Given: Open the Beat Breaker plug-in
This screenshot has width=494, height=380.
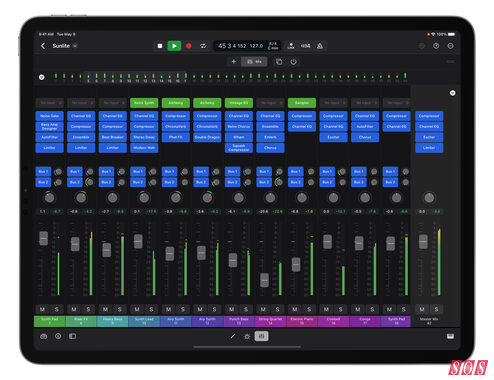Looking at the screenshot, I should point(113,137).
